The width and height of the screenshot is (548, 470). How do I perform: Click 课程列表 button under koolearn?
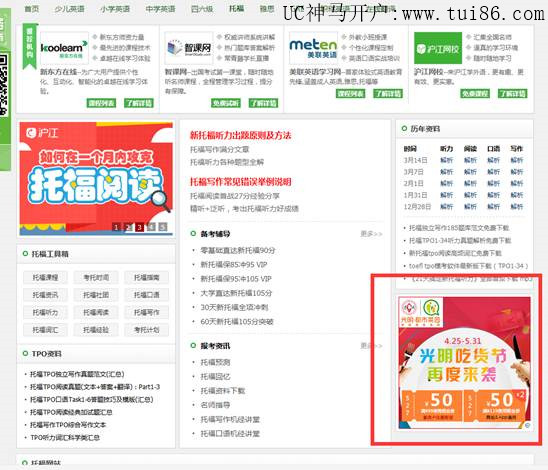point(101,103)
